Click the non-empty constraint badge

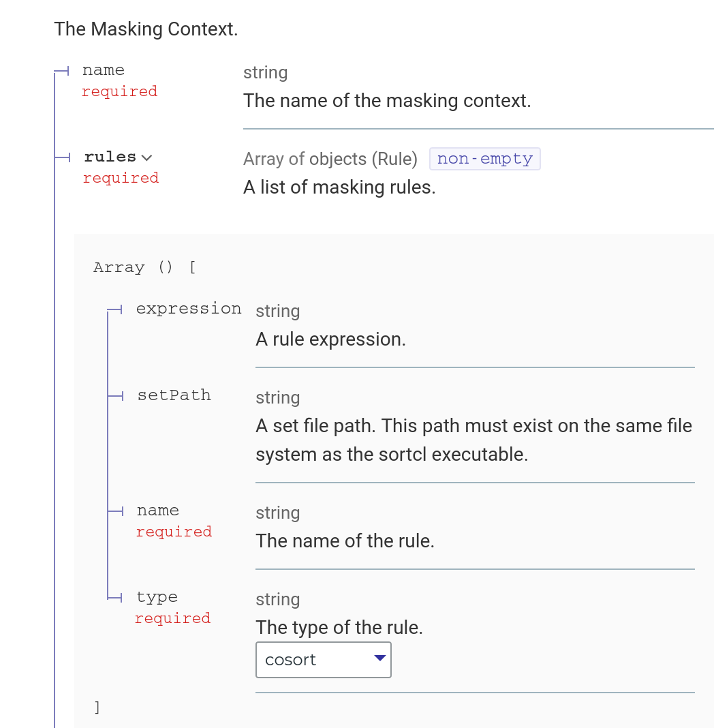click(x=485, y=159)
